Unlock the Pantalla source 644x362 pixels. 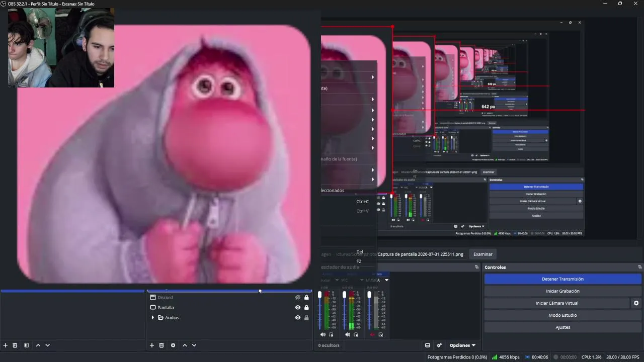[x=306, y=308]
